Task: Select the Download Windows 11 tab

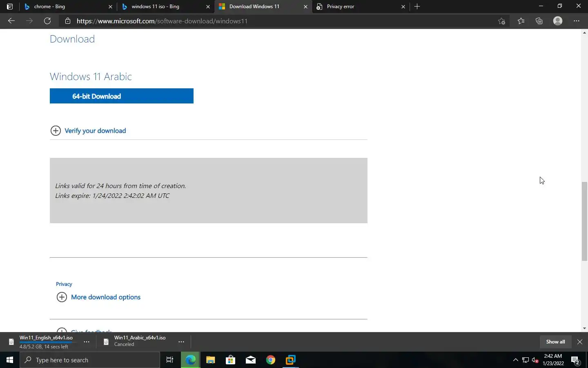Action: click(x=263, y=7)
